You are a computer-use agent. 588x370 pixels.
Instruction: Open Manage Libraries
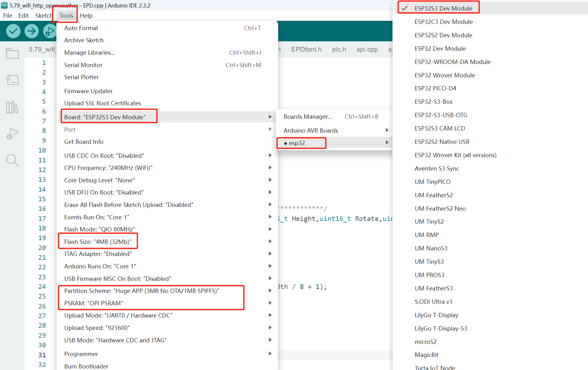tap(167, 53)
